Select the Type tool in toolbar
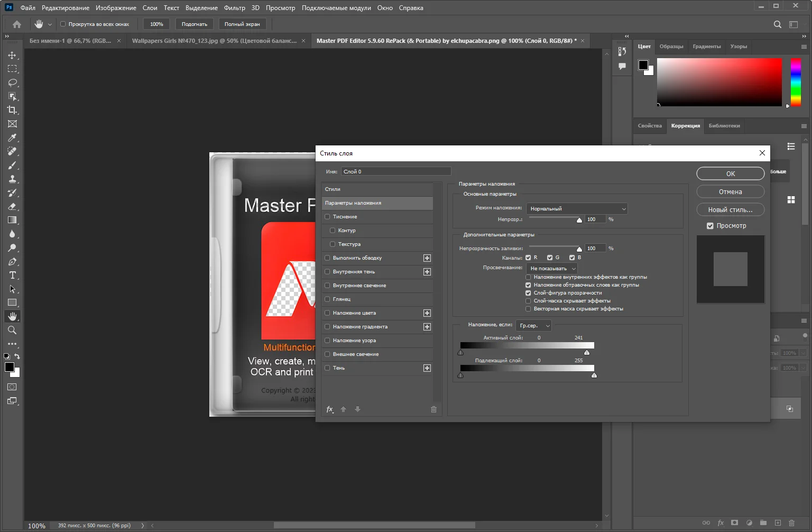Screen dimensions: 812x532 (12, 275)
